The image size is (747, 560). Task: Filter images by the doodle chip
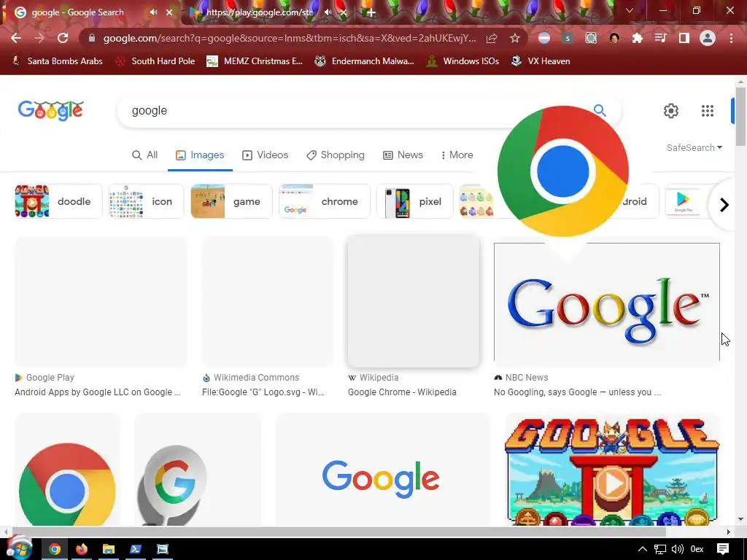[x=58, y=201]
